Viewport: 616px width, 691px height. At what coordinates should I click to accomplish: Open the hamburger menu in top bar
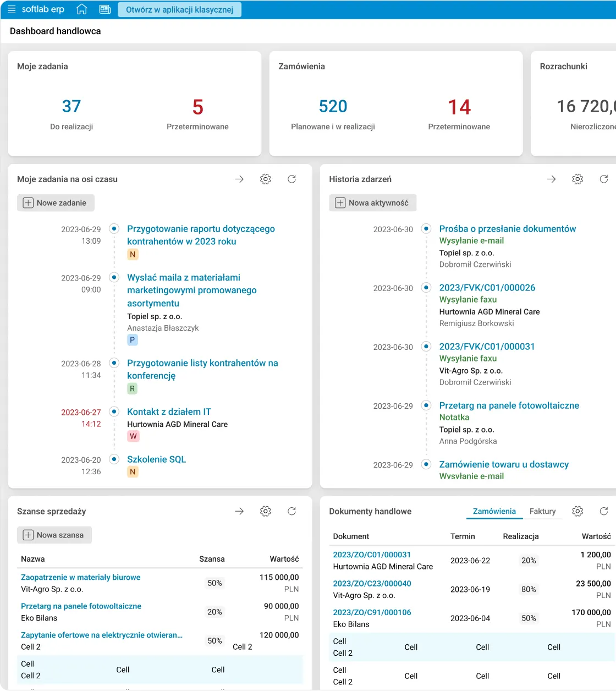[12, 9]
